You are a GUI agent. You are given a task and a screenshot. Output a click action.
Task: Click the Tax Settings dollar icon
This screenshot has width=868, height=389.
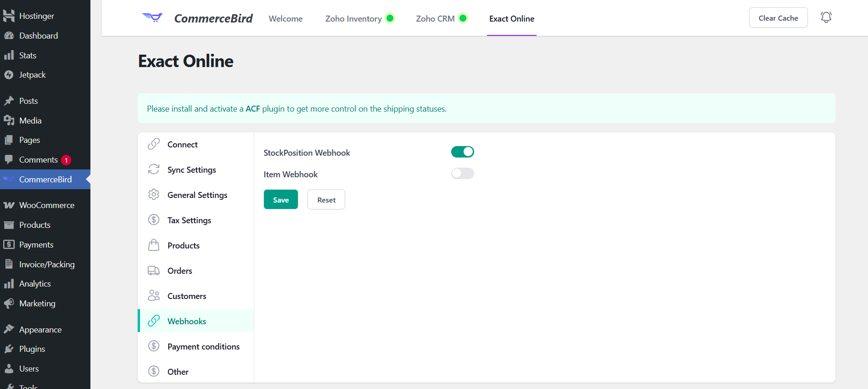[154, 220]
